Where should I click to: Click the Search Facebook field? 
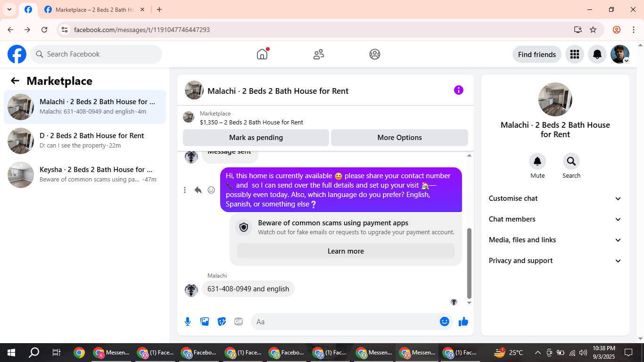(x=96, y=54)
